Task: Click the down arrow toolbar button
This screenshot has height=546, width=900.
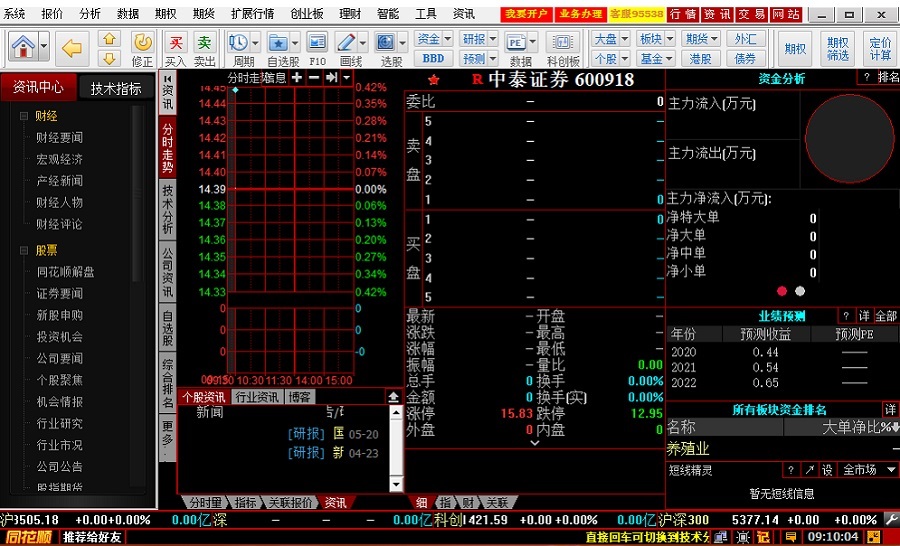Action: [109, 58]
